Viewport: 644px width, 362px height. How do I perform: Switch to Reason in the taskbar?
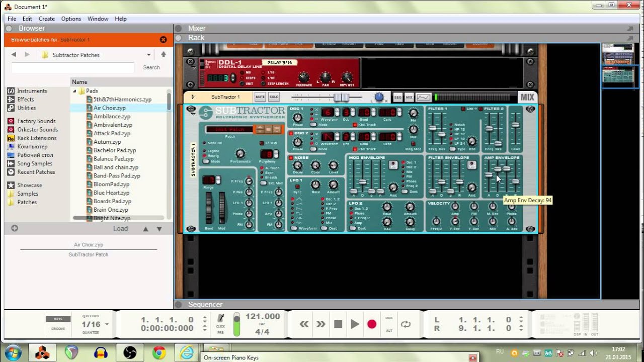tap(42, 353)
